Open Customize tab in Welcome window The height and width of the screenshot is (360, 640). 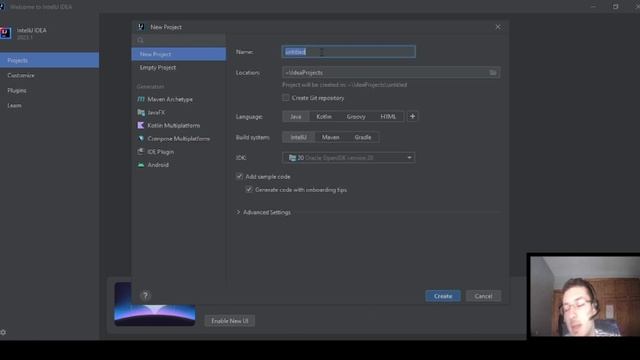click(x=49, y=75)
